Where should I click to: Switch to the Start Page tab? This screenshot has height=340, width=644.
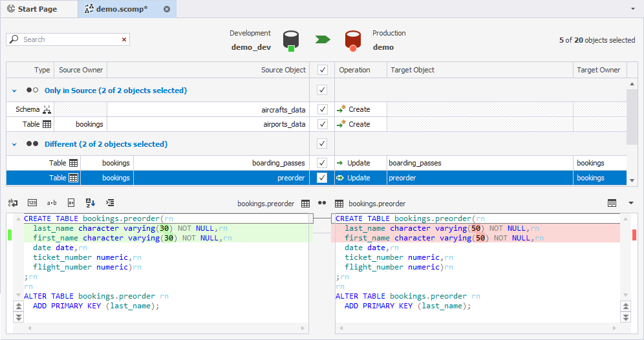[x=38, y=9]
